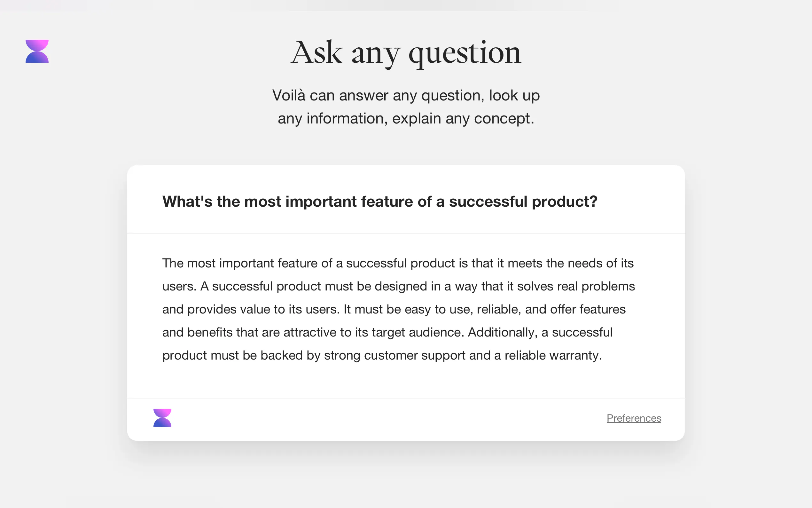812x508 pixels.
Task: Click the answer line starting "The most important feature"
Action: coord(398,263)
